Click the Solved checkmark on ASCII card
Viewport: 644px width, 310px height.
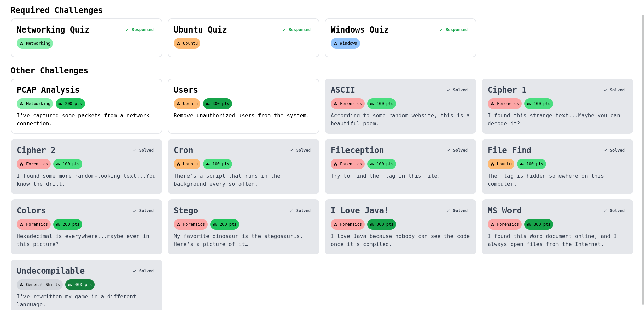click(448, 90)
